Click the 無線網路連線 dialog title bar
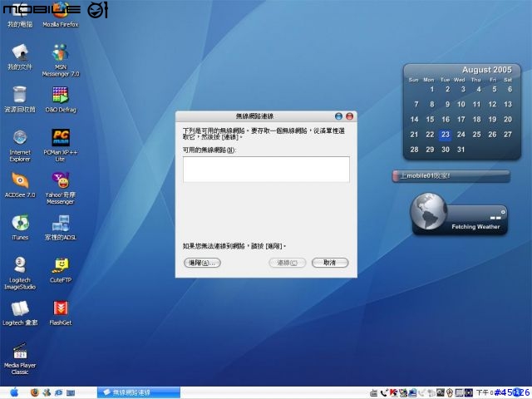This screenshot has width=532, height=399. tap(254, 116)
